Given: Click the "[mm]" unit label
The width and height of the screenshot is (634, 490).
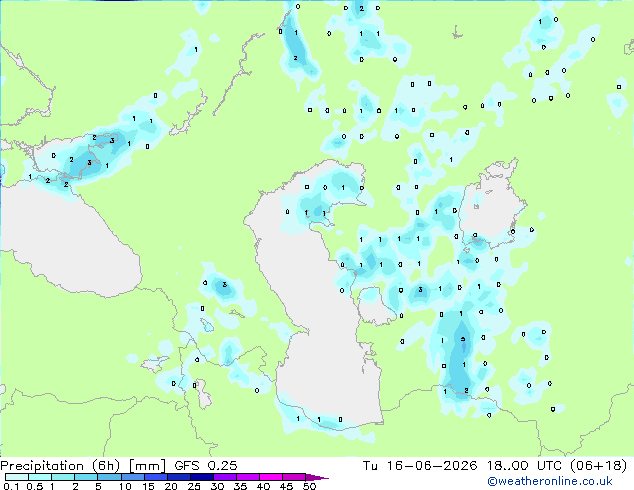Looking at the screenshot, I should tap(147, 466).
